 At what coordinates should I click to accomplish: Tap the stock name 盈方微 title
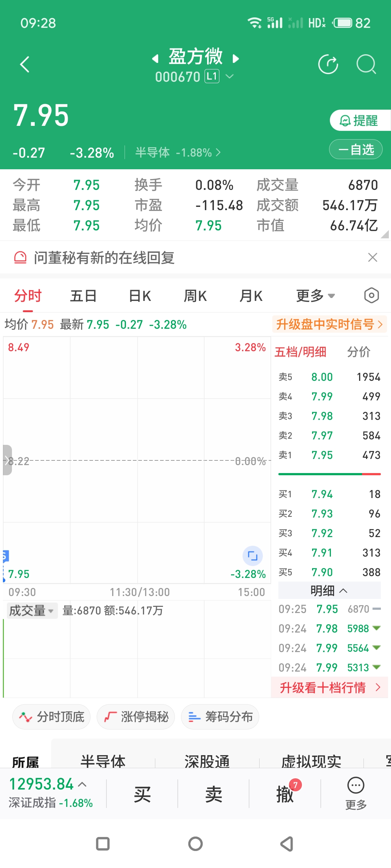[195, 56]
